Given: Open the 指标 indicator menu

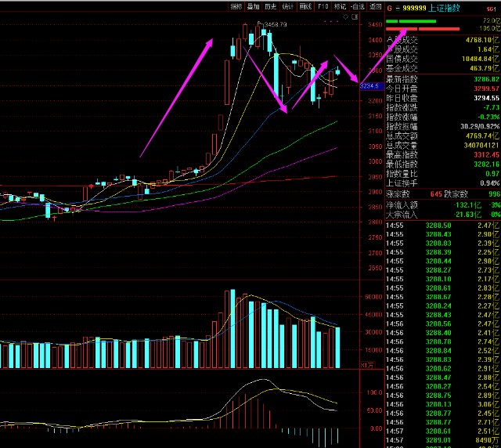Looking at the screenshot, I should (x=236, y=6).
